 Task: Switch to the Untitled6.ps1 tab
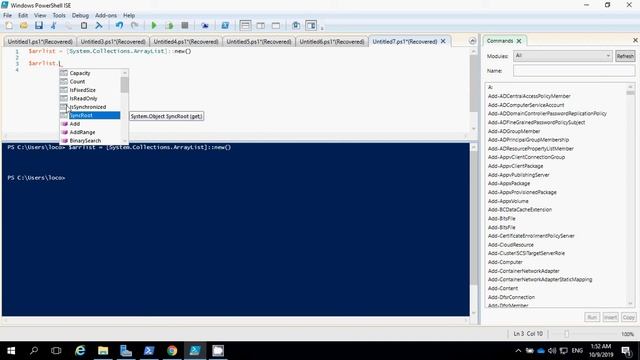click(332, 42)
